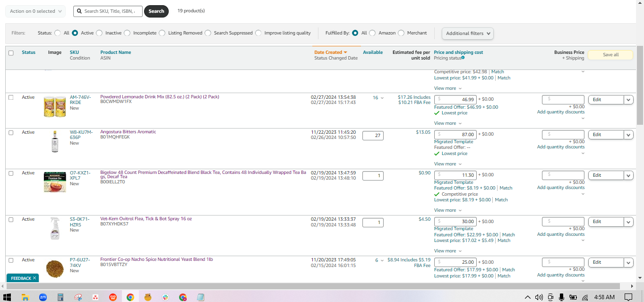Open the volume control in the system tray

click(x=539, y=297)
